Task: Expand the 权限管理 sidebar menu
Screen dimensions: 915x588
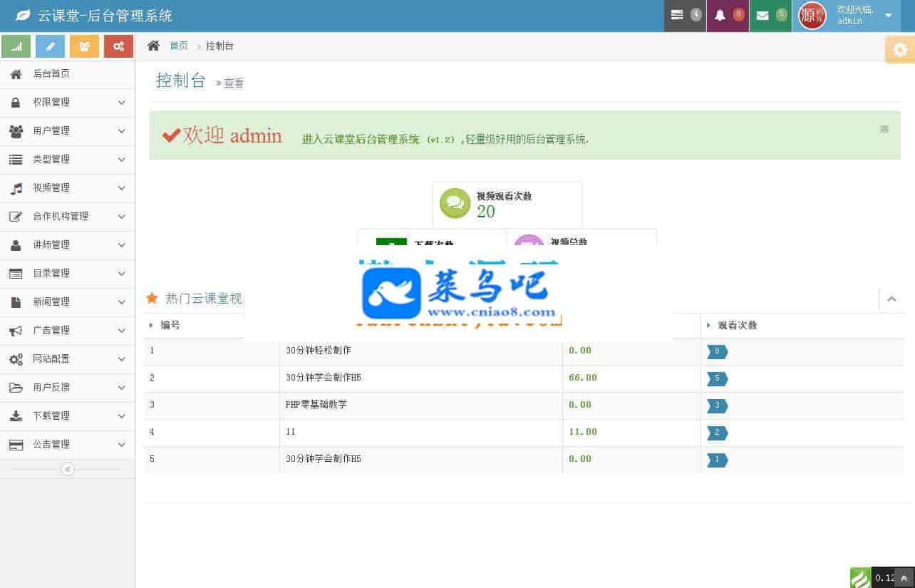Action: coord(67,103)
